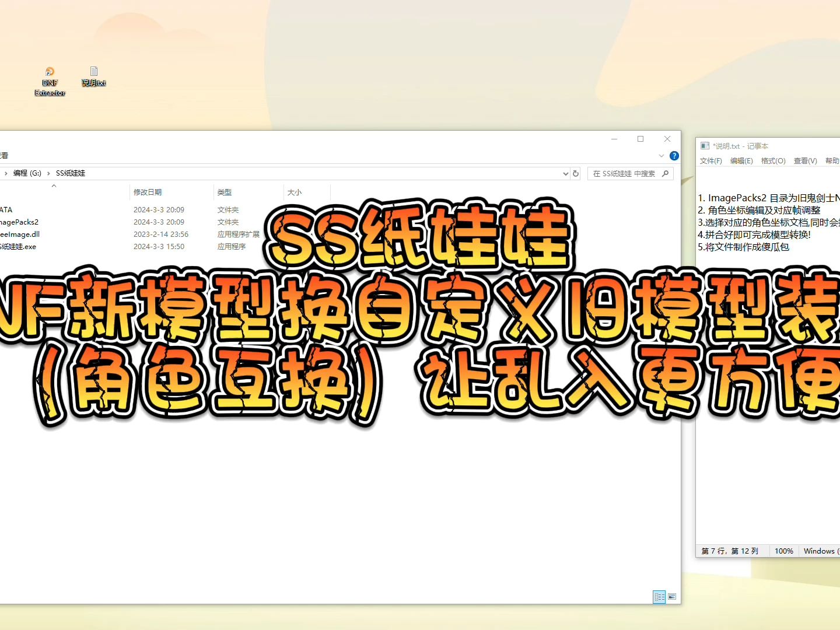This screenshot has height=630, width=840.
Task: Click the search box 在 SS纸娃娃 中搜索
Action: tap(630, 173)
